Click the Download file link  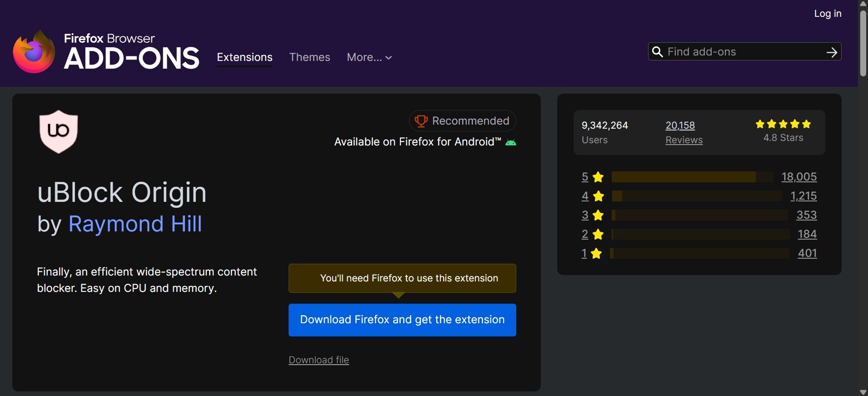319,360
